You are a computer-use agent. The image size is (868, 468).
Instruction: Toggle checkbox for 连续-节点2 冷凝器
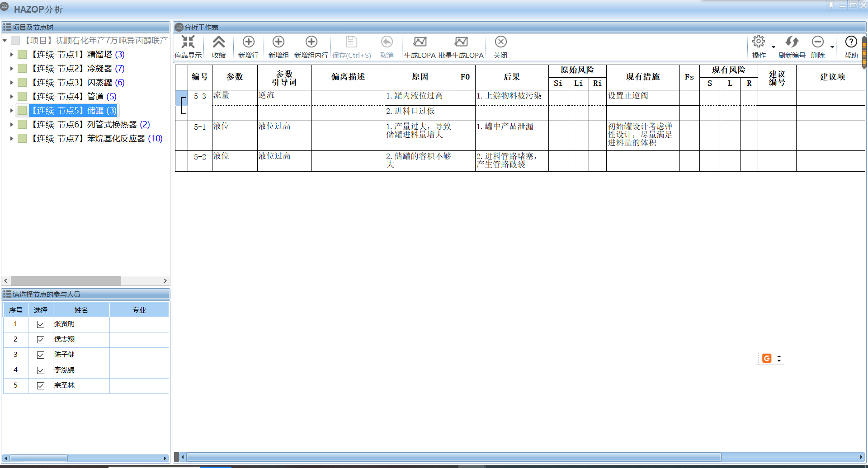point(22,69)
